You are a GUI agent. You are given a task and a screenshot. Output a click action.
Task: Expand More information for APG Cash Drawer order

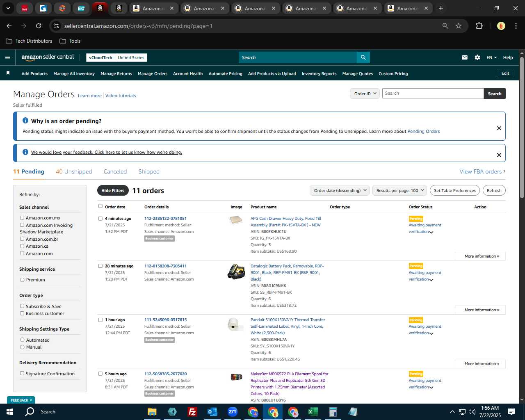[x=480, y=256]
